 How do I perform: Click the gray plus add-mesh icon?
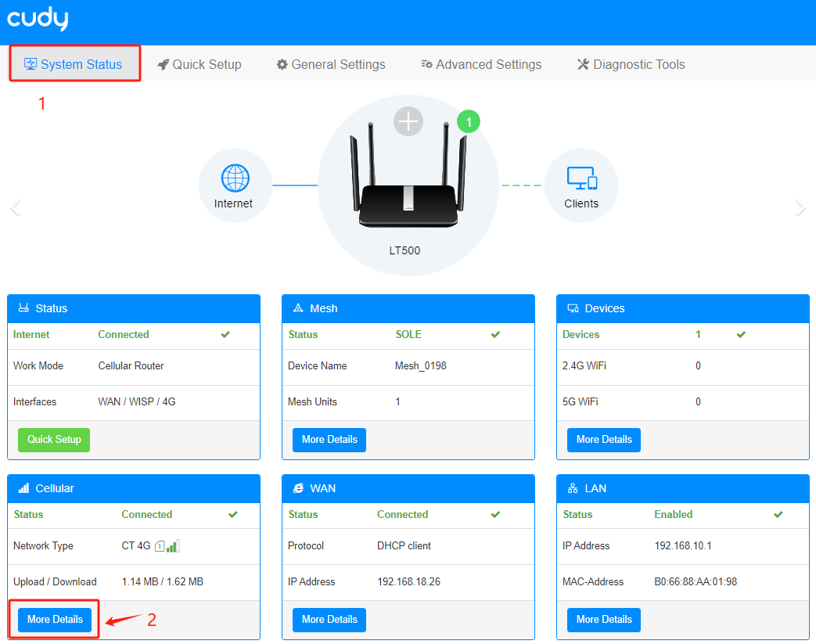click(408, 121)
